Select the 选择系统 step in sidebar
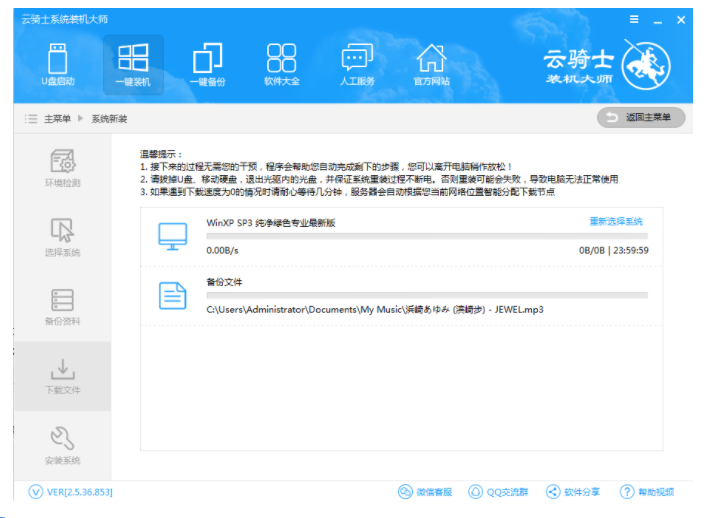The width and height of the screenshot is (717, 518). point(62,238)
